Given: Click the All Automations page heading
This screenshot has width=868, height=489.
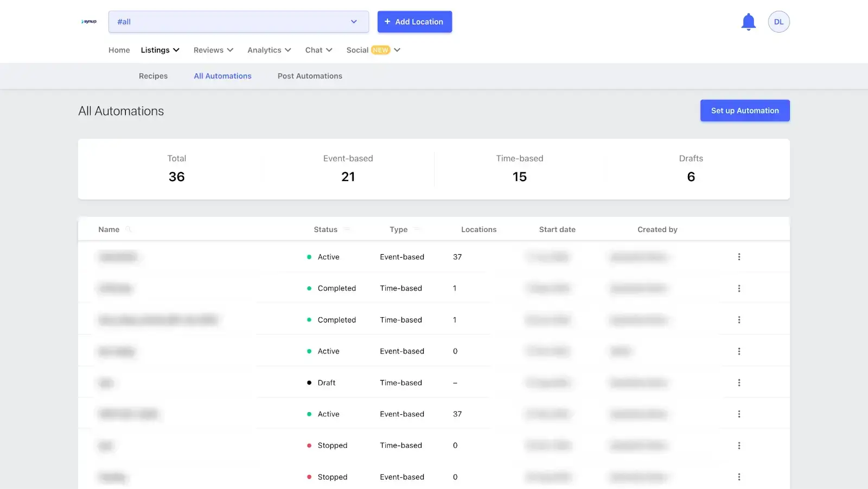Looking at the screenshot, I should pyautogui.click(x=121, y=111).
